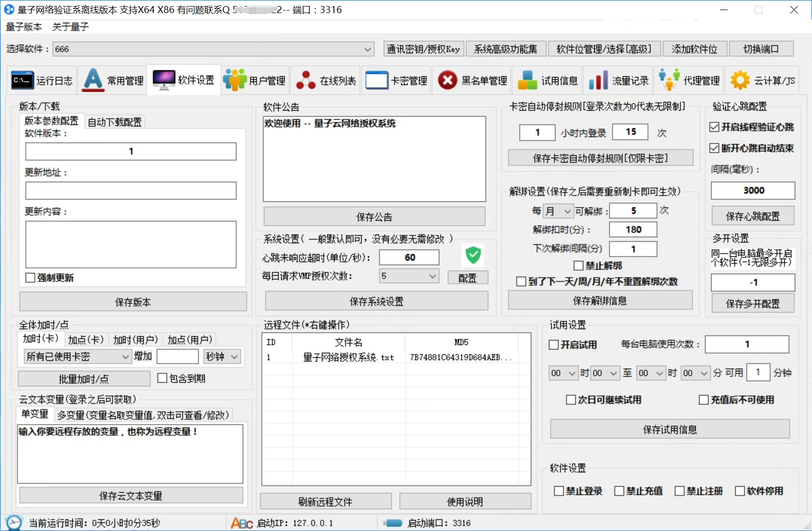
Task: Open the trial end minute dropdown
Action: coord(696,373)
